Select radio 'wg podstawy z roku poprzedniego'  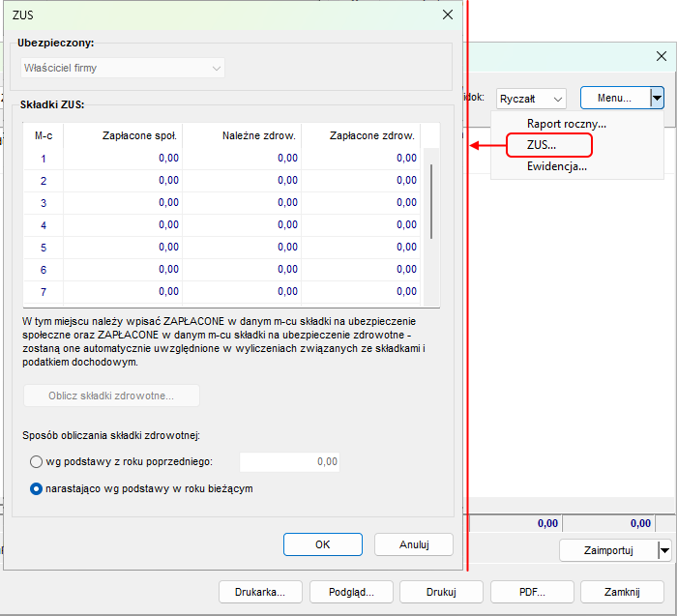point(37,462)
